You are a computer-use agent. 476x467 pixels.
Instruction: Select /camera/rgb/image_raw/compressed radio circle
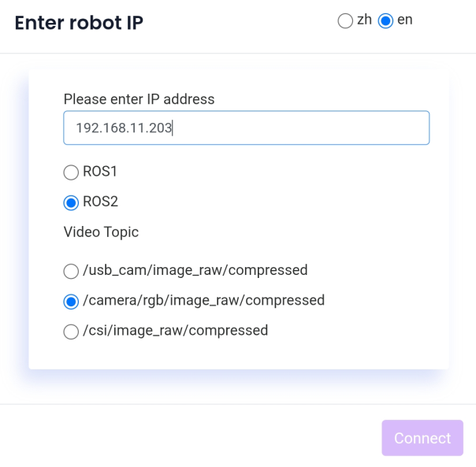click(x=71, y=302)
